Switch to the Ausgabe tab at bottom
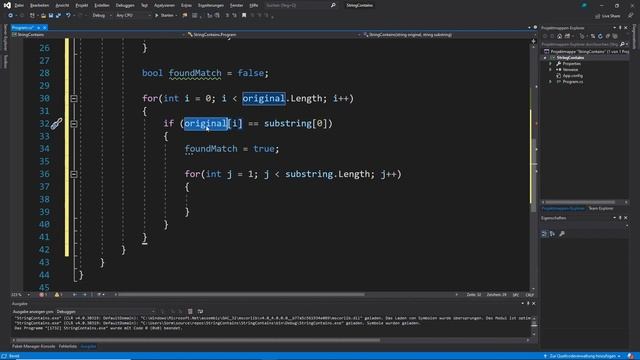The height and width of the screenshot is (360, 640). [88, 346]
